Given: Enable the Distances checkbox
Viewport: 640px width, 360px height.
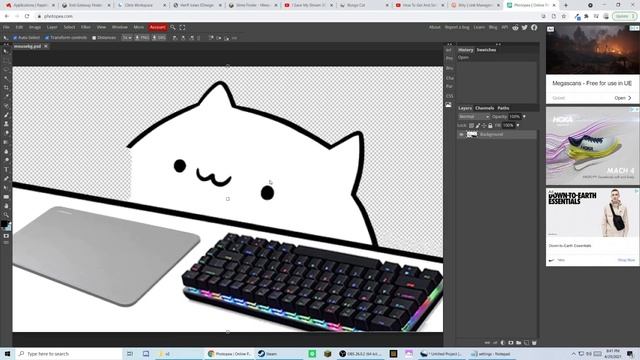Looking at the screenshot, I should coord(94,38).
